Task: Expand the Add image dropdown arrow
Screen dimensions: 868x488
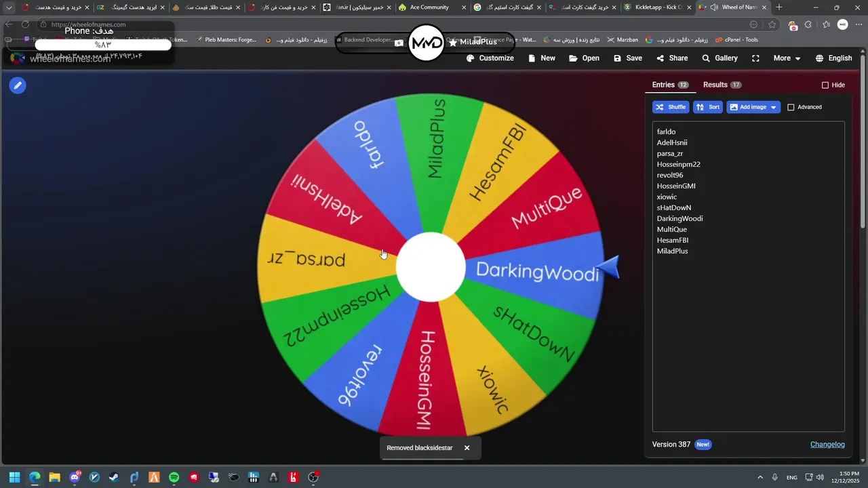Action: click(774, 107)
